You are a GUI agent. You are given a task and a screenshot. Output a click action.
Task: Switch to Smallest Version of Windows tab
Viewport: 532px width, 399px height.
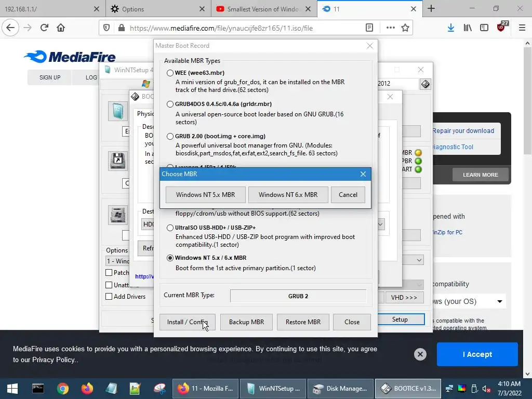click(x=263, y=9)
